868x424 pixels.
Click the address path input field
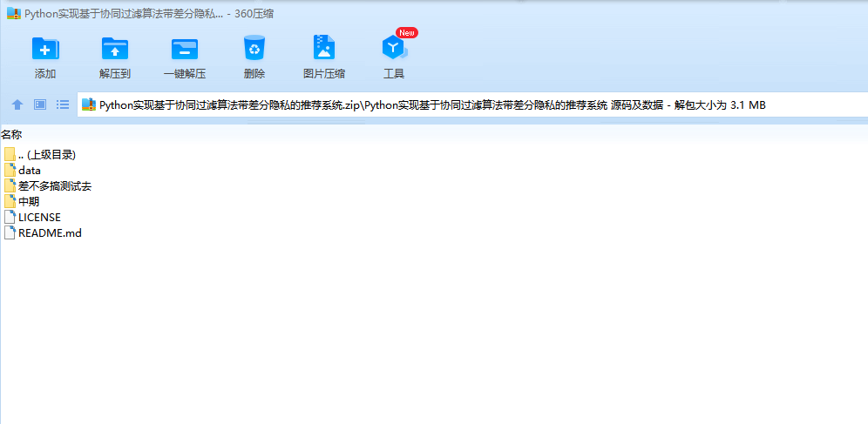pos(473,105)
